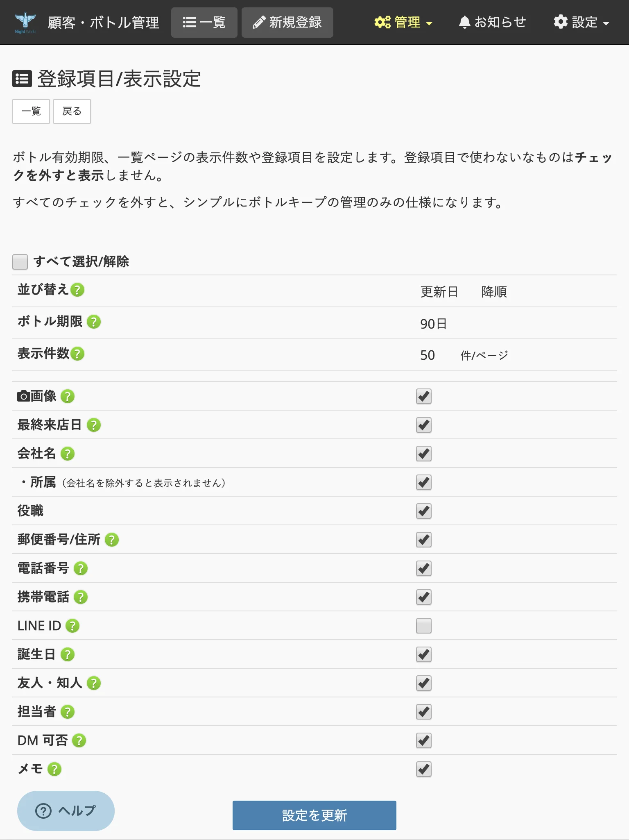The width and height of the screenshot is (629, 840).
Task: Expand the 設定 menu in navbar
Action: (581, 22)
